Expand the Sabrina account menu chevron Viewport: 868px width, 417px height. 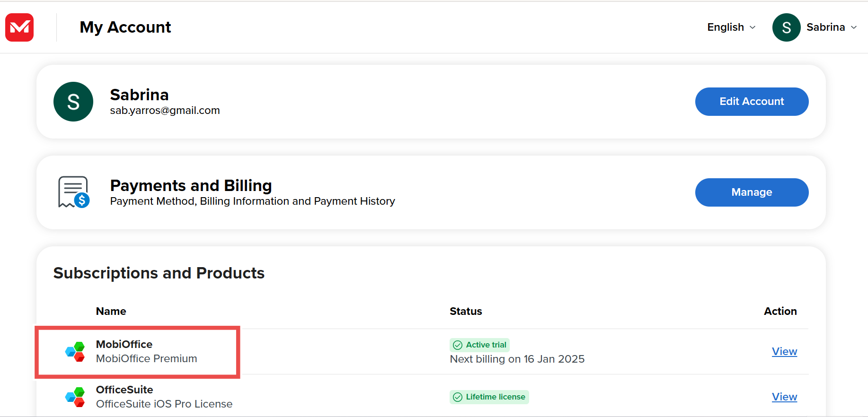(x=854, y=27)
